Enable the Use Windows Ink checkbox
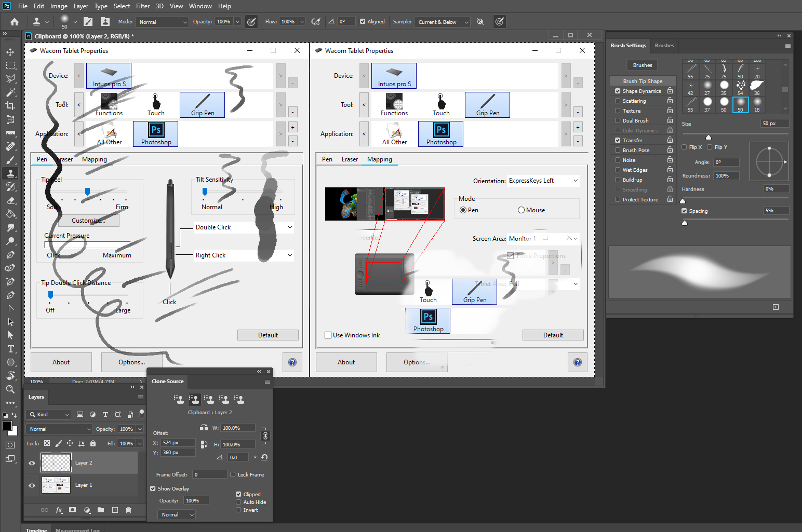 pyautogui.click(x=328, y=335)
